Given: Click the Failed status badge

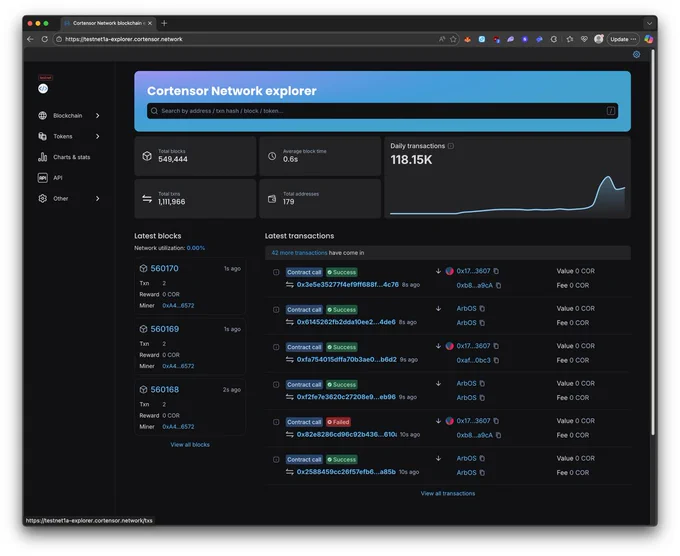Looking at the screenshot, I should click(338, 422).
